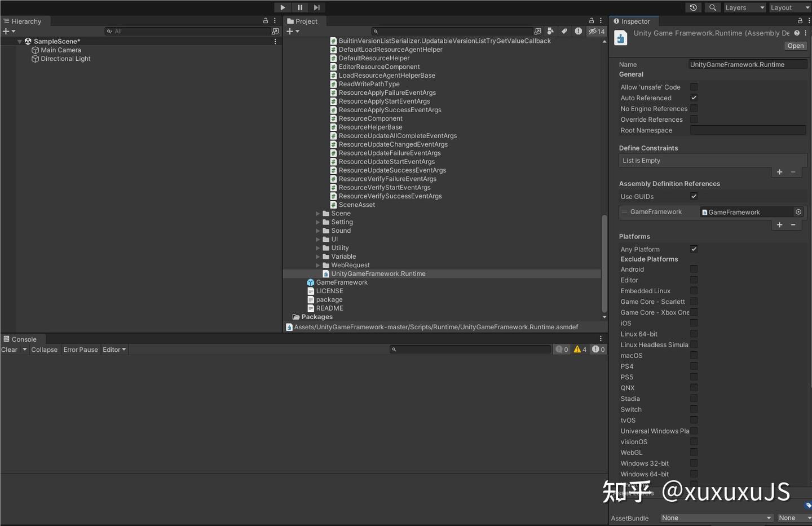Select the Directional Light object

point(65,59)
